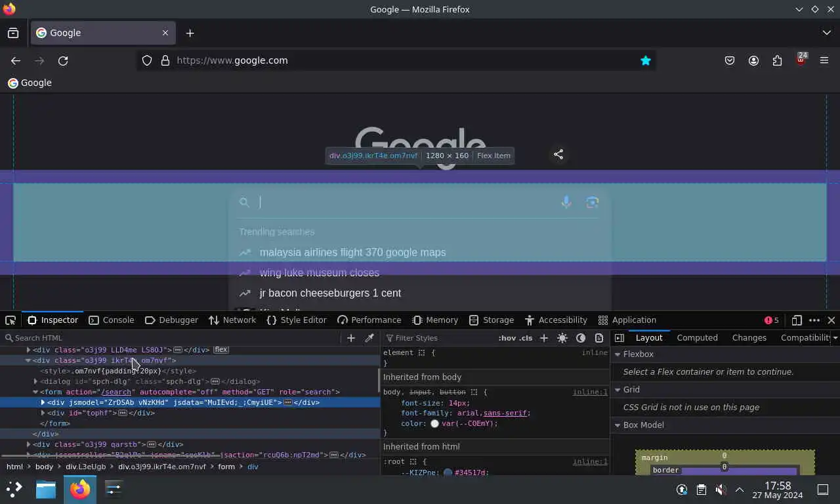Collapse the Flexbox section
Viewport: 840px width, 504px height.
618,354
